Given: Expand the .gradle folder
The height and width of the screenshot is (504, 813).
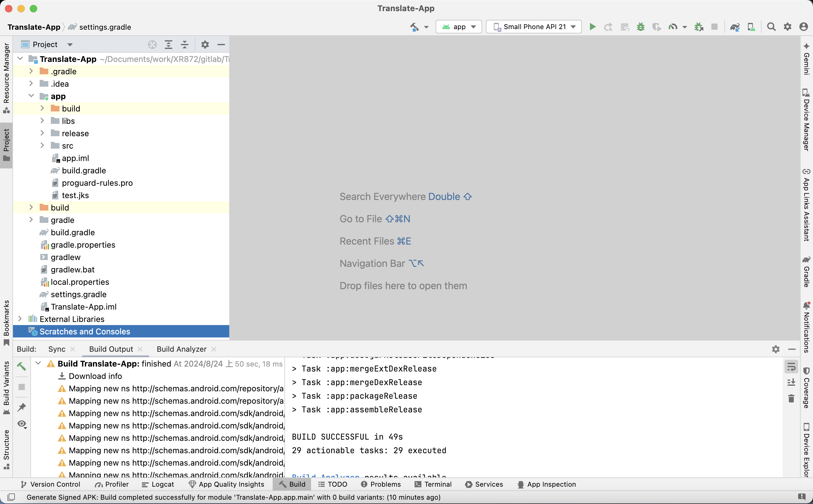Looking at the screenshot, I should 31,71.
